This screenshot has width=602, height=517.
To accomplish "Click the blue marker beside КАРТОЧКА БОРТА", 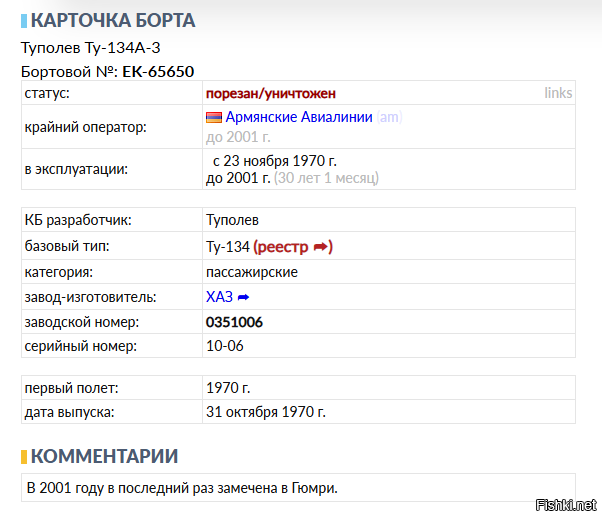I will [x=24, y=21].
